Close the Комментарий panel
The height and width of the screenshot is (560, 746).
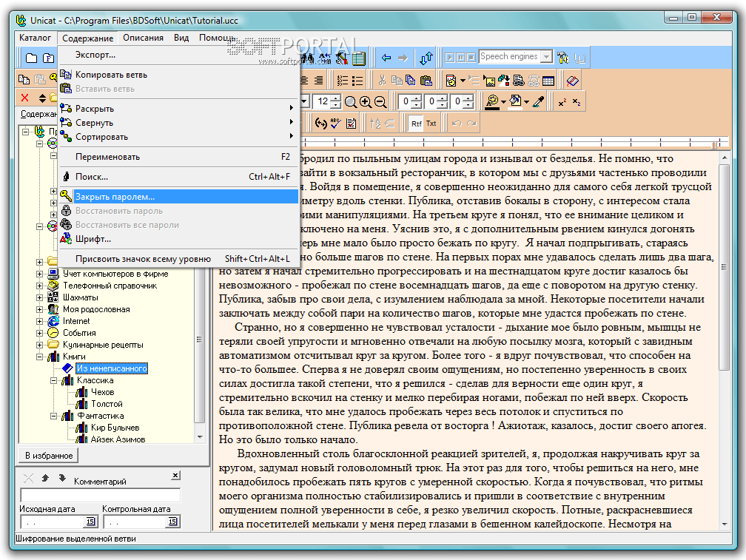(x=175, y=475)
